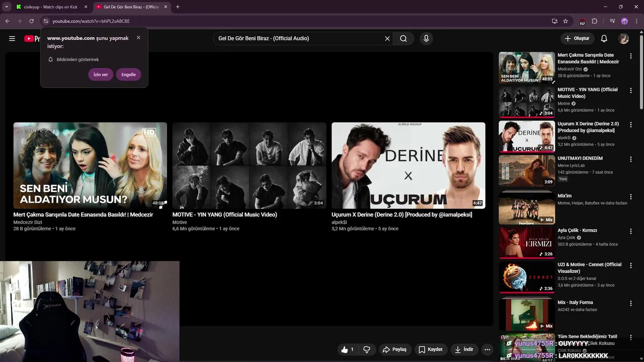Dismiss the notification permission popup
This screenshot has width=644, height=362.
tap(138, 38)
